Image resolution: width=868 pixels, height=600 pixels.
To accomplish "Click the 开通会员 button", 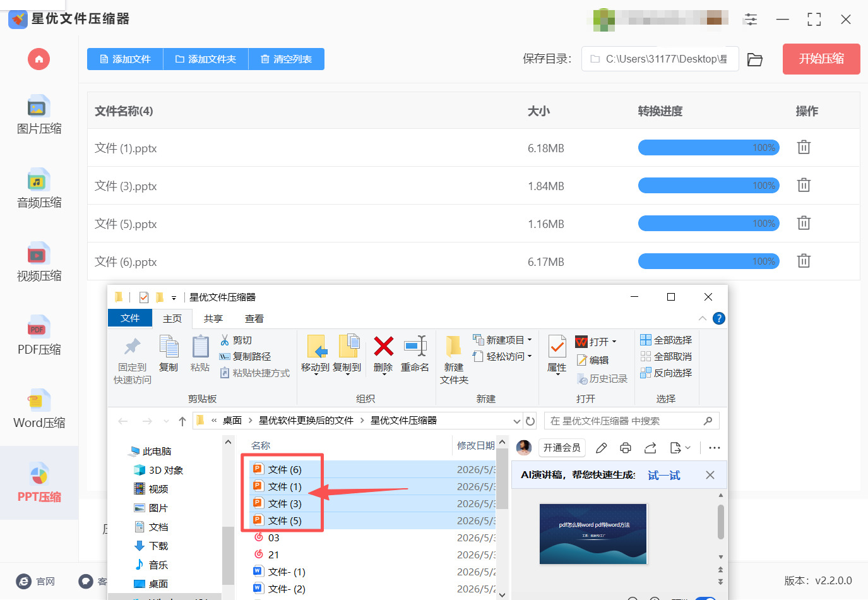I will pos(562,448).
